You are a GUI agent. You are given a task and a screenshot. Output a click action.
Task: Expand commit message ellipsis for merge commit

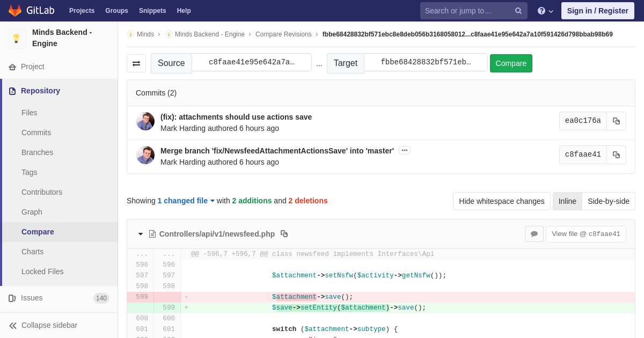pos(405,151)
